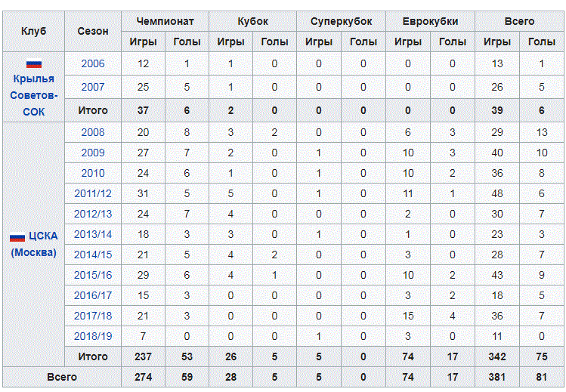Click the Кубок header cell
Image resolution: width=566 pixels, height=392 pixels.
pos(252,21)
